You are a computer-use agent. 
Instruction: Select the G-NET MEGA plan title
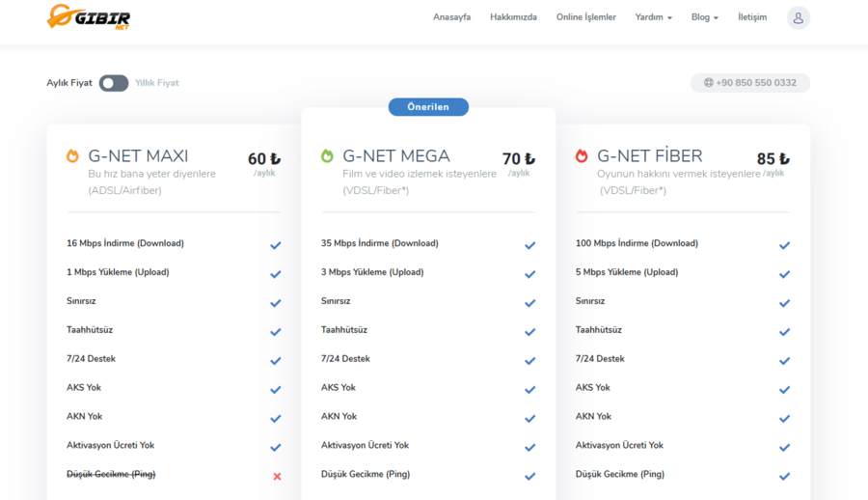396,155
